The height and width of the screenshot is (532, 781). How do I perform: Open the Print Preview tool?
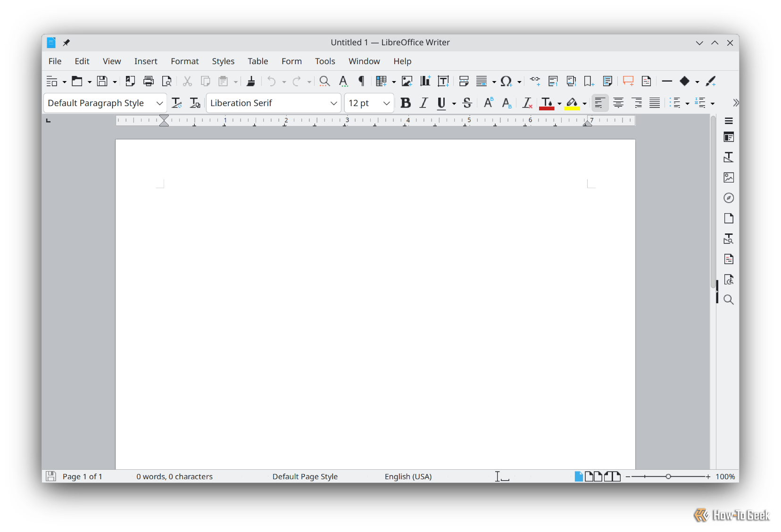click(167, 81)
